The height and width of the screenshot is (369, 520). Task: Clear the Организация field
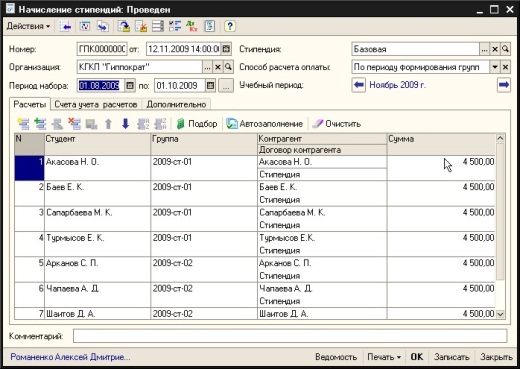pyautogui.click(x=218, y=67)
